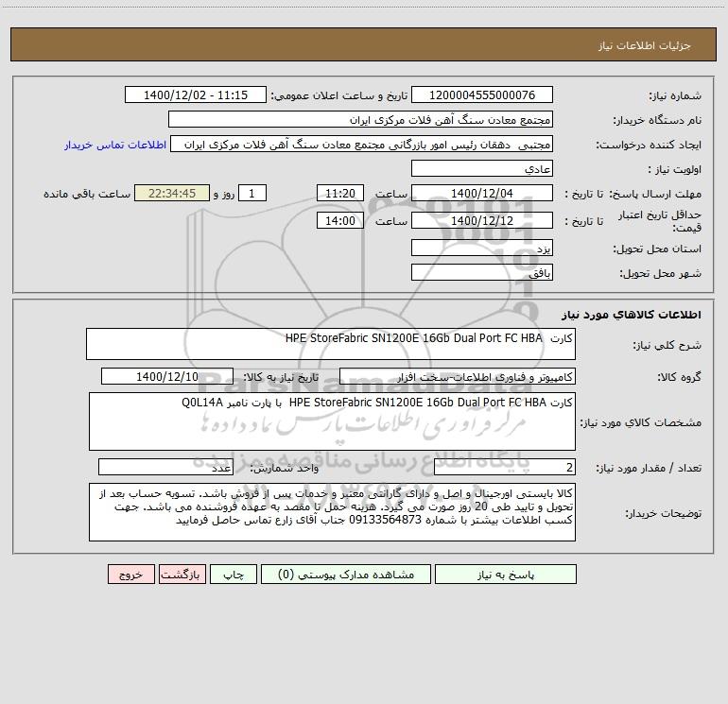Click the header جزئیات اطلاعات نیاز
The image size is (728, 704).
point(645,45)
